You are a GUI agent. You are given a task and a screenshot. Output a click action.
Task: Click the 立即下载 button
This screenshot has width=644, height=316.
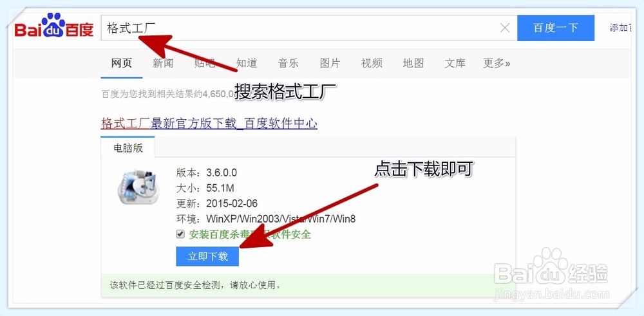207,257
